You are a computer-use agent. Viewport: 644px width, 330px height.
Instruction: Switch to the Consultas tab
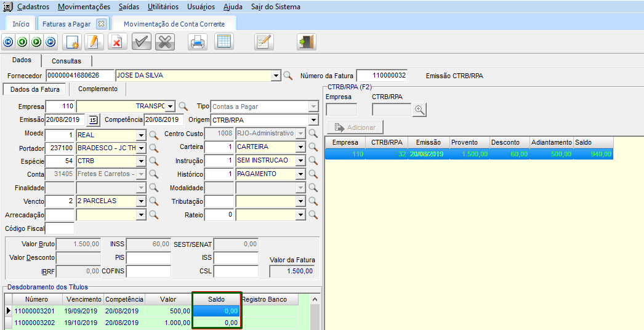[x=66, y=61]
